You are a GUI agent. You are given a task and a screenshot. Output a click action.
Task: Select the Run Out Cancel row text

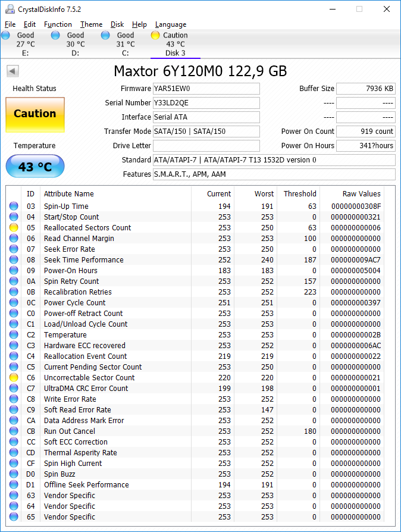click(70, 431)
